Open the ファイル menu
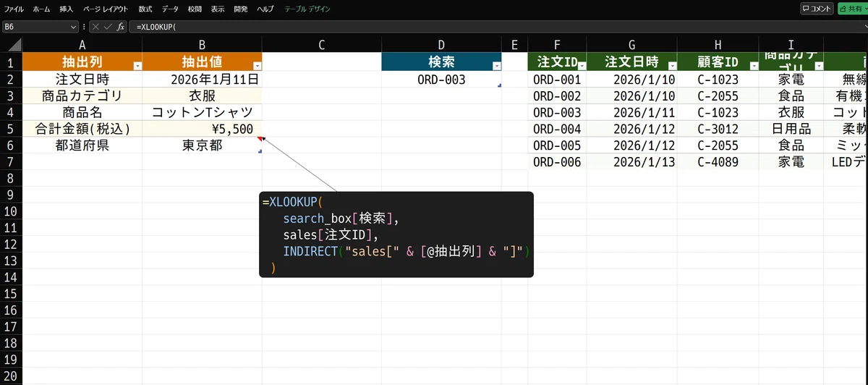 14,9
